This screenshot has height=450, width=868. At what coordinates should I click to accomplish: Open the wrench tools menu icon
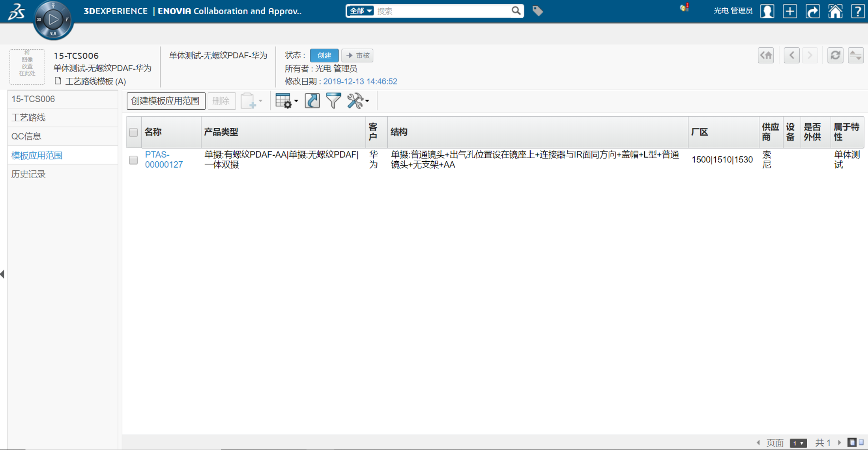click(x=357, y=101)
